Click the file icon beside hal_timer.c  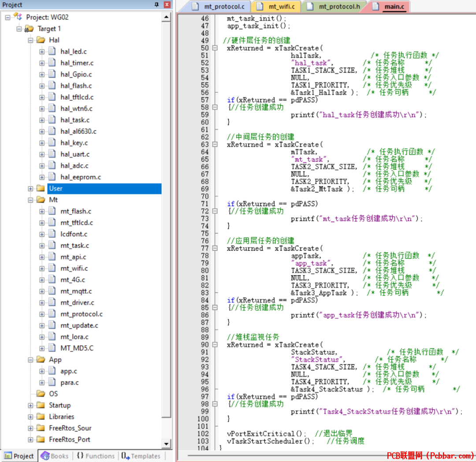tap(52, 63)
